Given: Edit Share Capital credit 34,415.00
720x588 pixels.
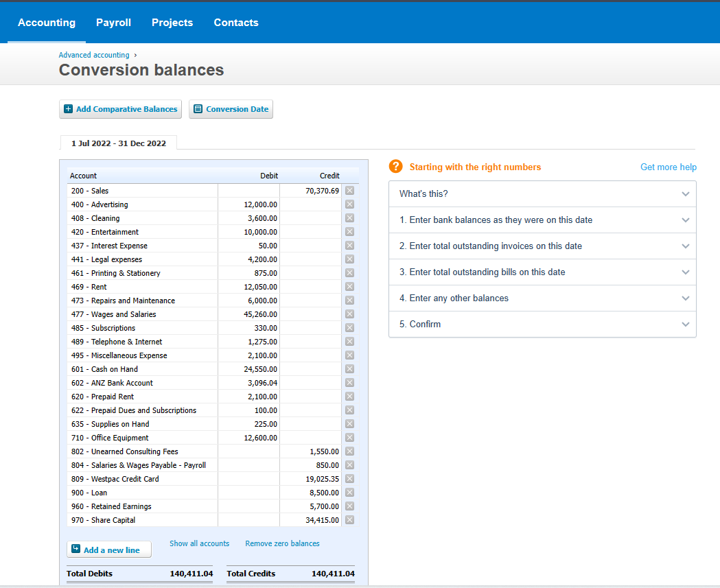Looking at the screenshot, I should coord(310,520).
